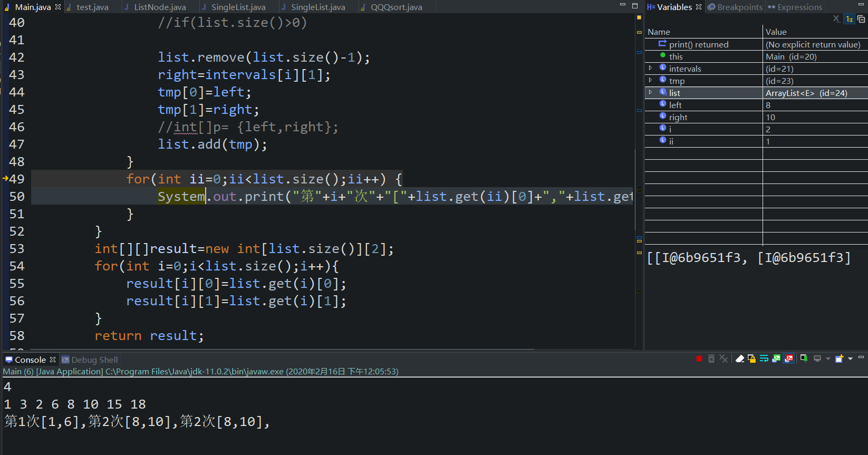The height and width of the screenshot is (455, 868).
Task: Click the console launch description line
Action: 200,372
